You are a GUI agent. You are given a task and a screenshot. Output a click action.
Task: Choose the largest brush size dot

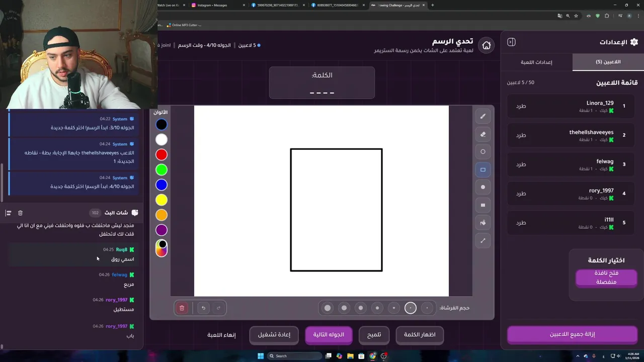click(328, 308)
